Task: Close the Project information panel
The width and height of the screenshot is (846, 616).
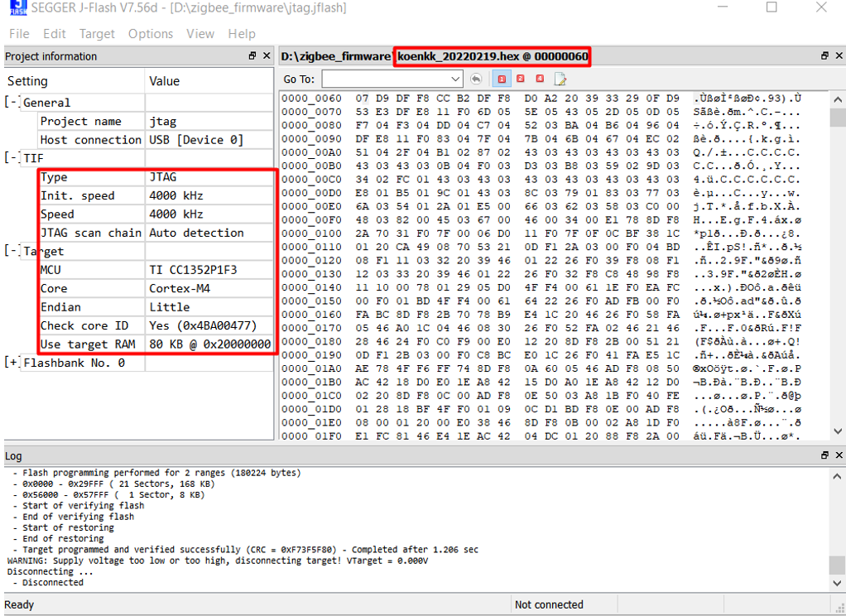Action: click(267, 55)
